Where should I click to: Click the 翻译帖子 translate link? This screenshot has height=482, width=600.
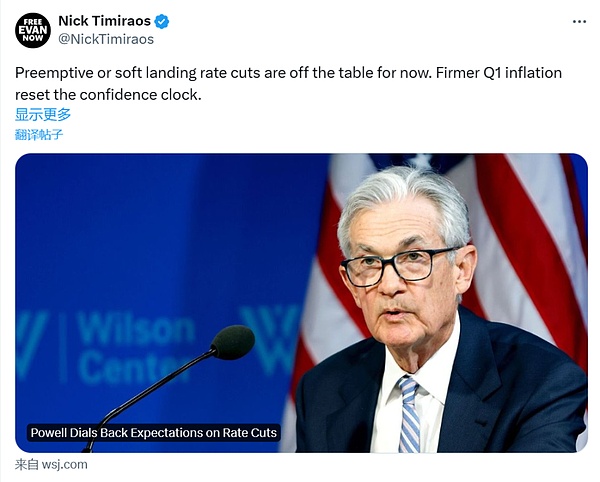(39, 134)
